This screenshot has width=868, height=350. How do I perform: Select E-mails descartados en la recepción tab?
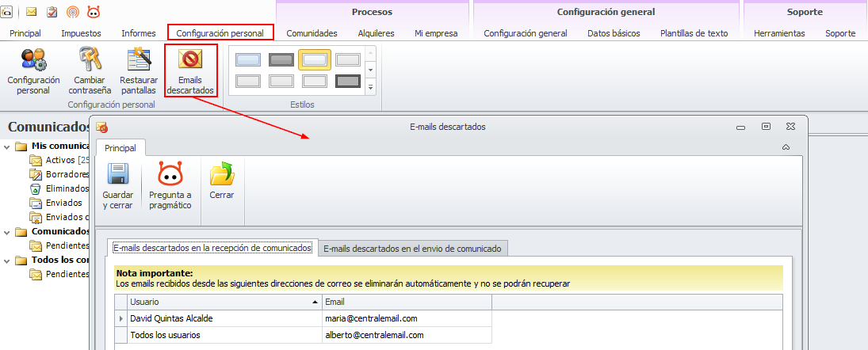click(x=212, y=249)
